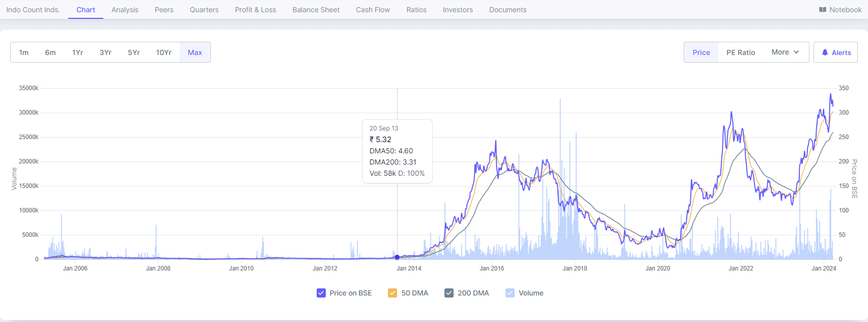Expand the More dropdown menu

785,52
